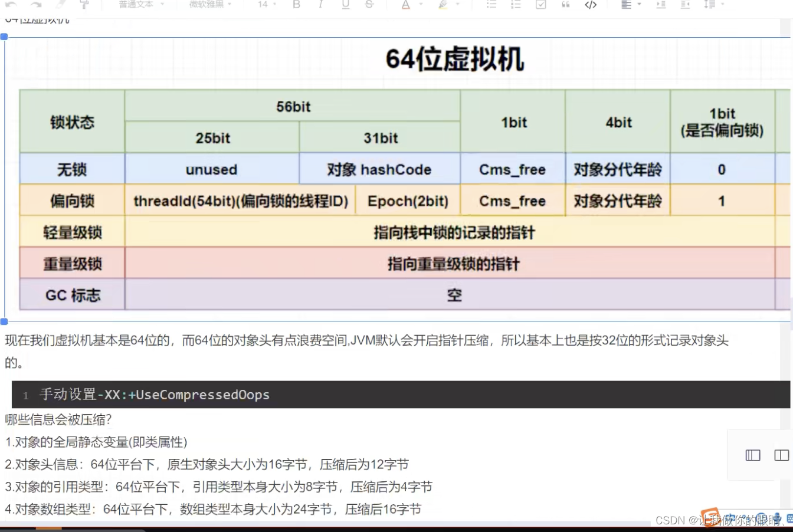Viewport: 793px width, 532px height.
Task: Expand the font color picker arrow
Action: click(421, 5)
